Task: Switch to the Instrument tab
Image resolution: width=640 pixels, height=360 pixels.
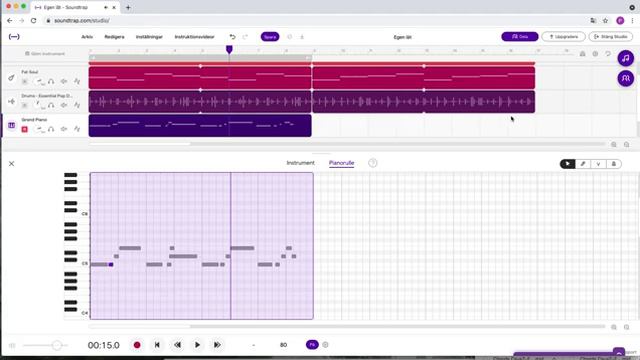Action: click(300, 163)
